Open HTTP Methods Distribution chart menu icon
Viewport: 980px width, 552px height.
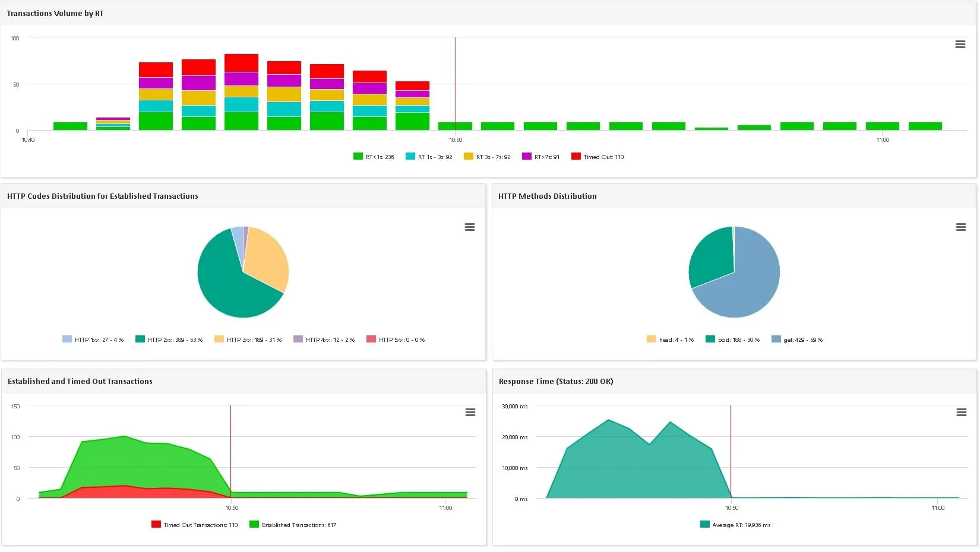point(960,227)
